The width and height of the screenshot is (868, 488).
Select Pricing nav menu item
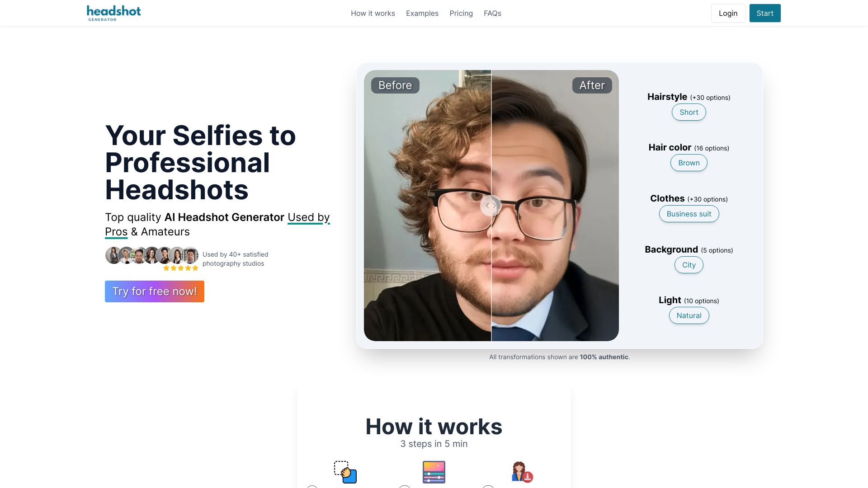click(x=462, y=13)
